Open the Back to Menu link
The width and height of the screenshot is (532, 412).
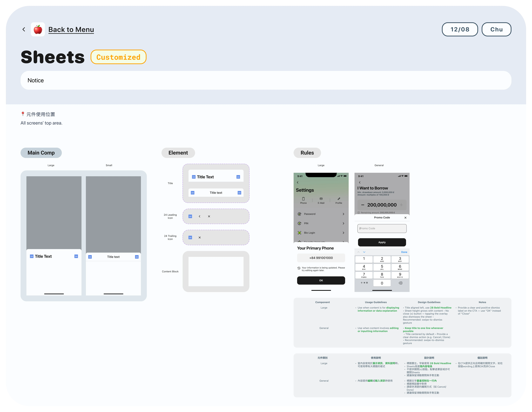pos(71,29)
